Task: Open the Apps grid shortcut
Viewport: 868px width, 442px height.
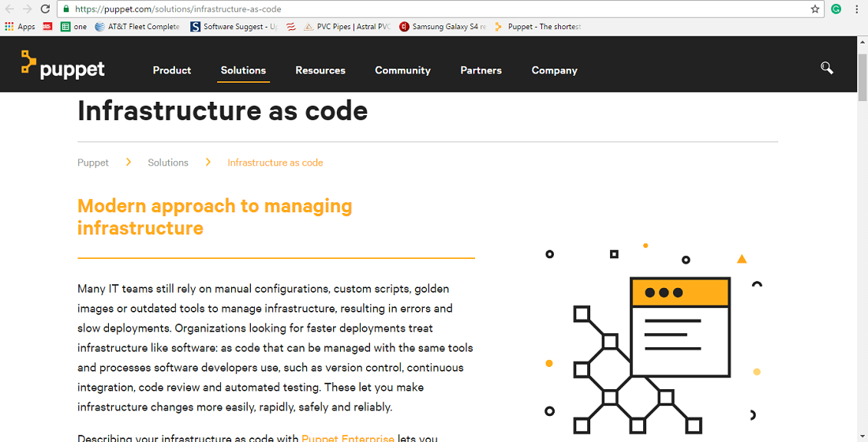Action: click(x=20, y=27)
